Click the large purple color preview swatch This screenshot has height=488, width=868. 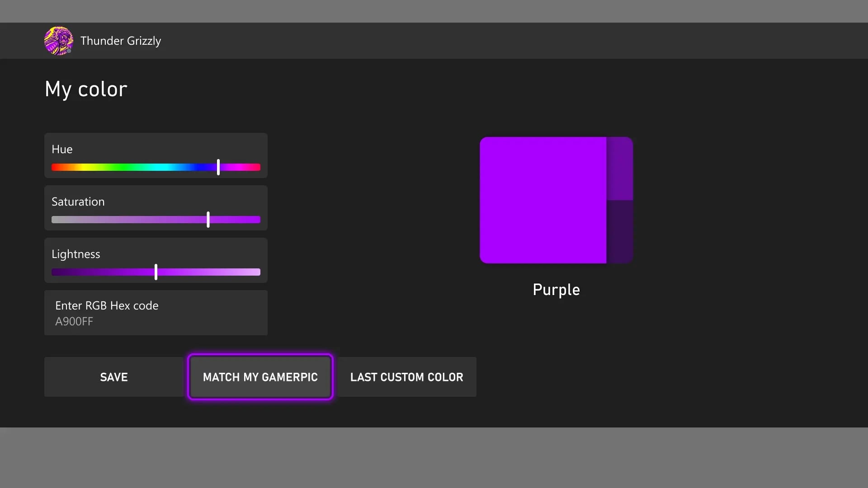543,200
